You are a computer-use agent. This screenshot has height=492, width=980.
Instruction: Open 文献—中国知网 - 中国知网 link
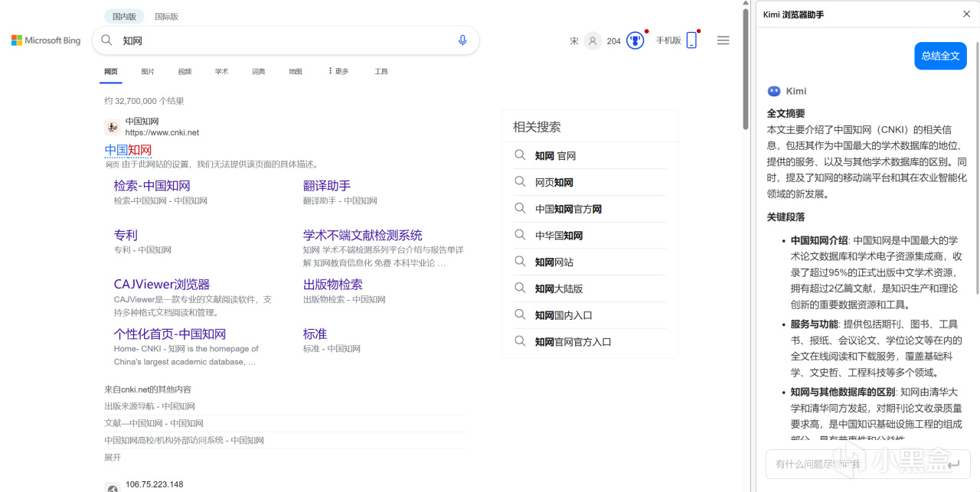tap(154, 423)
